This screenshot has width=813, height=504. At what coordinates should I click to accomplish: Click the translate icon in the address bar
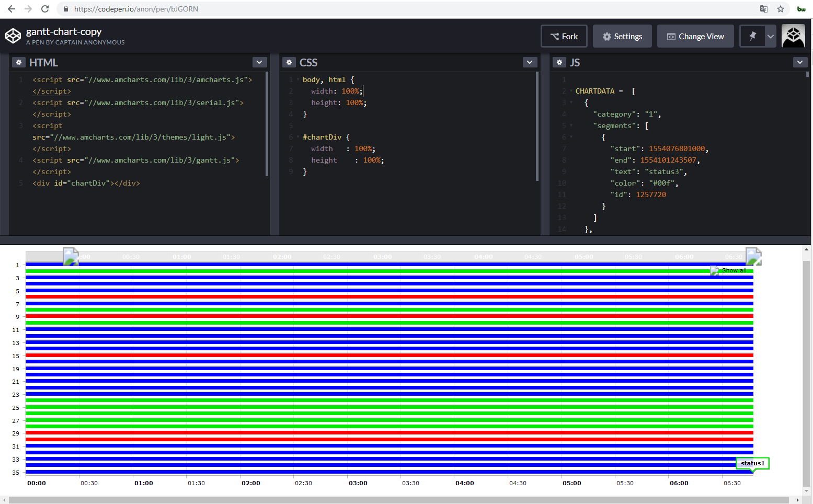(x=764, y=9)
